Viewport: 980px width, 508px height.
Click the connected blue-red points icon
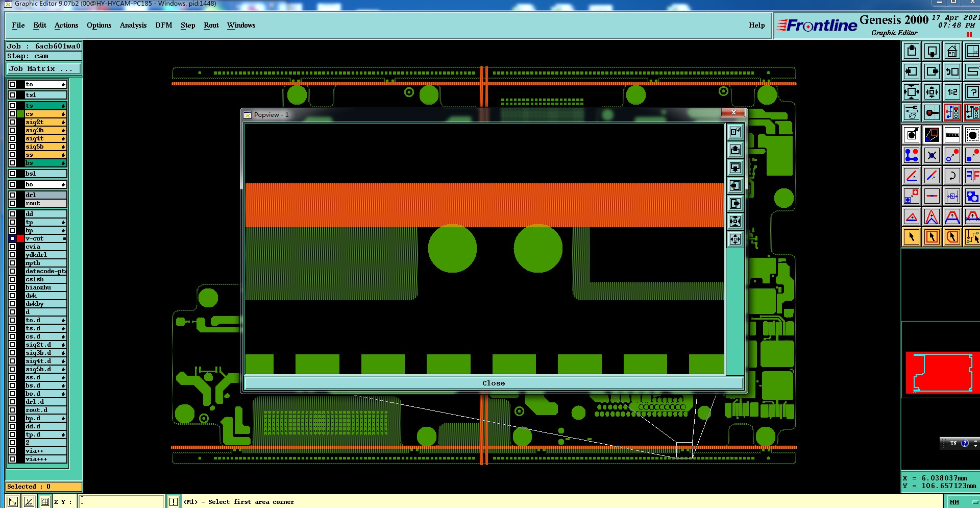[912, 155]
